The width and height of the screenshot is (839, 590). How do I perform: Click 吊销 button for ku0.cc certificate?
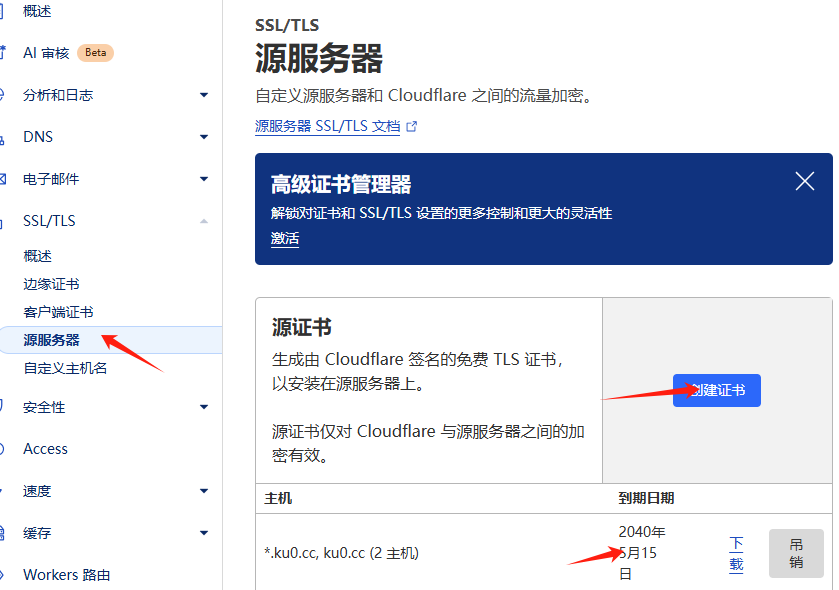tap(796, 554)
